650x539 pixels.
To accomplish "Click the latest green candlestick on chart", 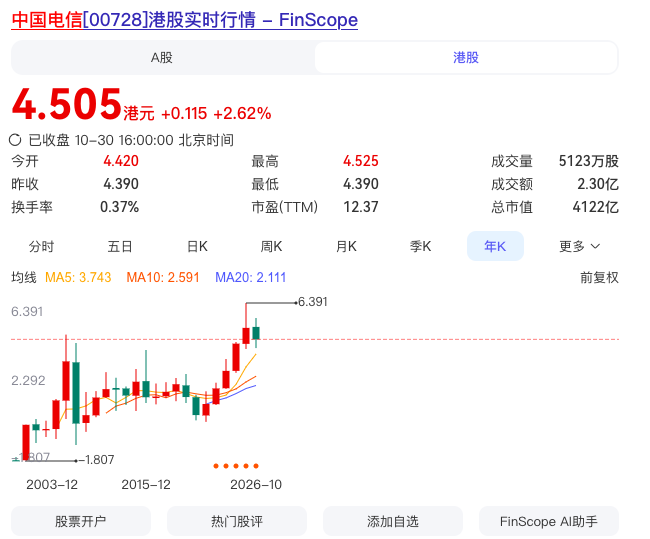I will 256,333.
